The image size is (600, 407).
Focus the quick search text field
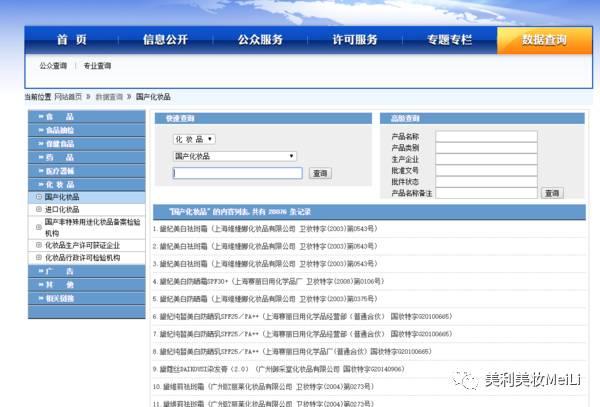(238, 173)
